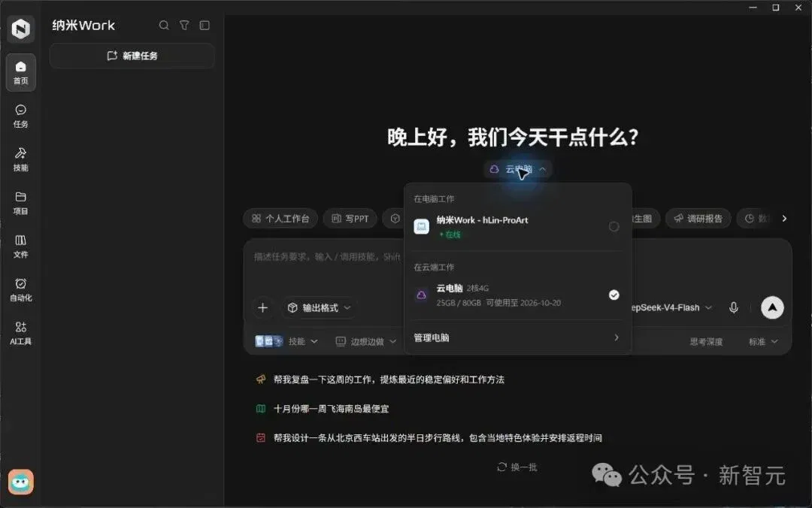Open the AI工具 sidebar item
This screenshot has width=812, height=508.
21,334
